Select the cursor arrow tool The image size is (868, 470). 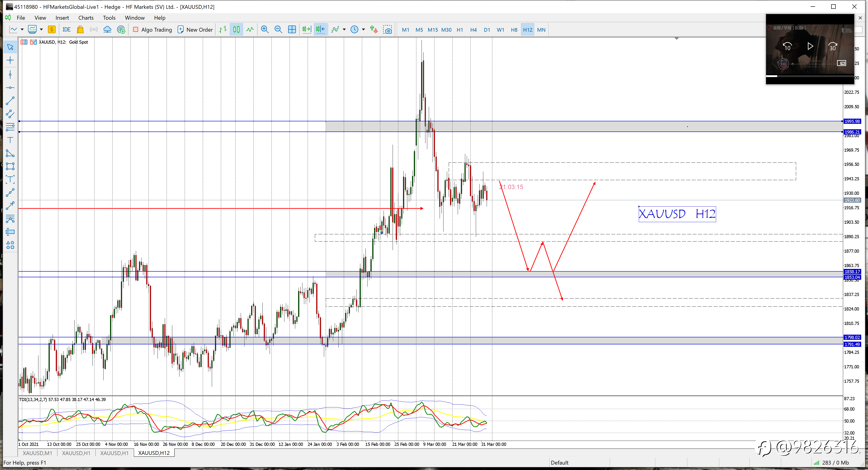[x=10, y=47]
